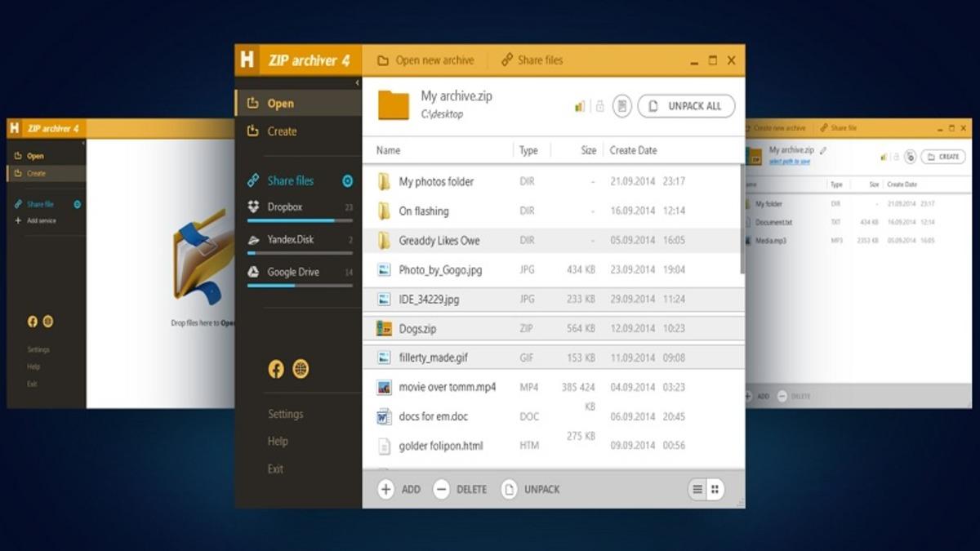Sort files by Create Date column header
The width and height of the screenshot is (980, 551).
coord(633,150)
